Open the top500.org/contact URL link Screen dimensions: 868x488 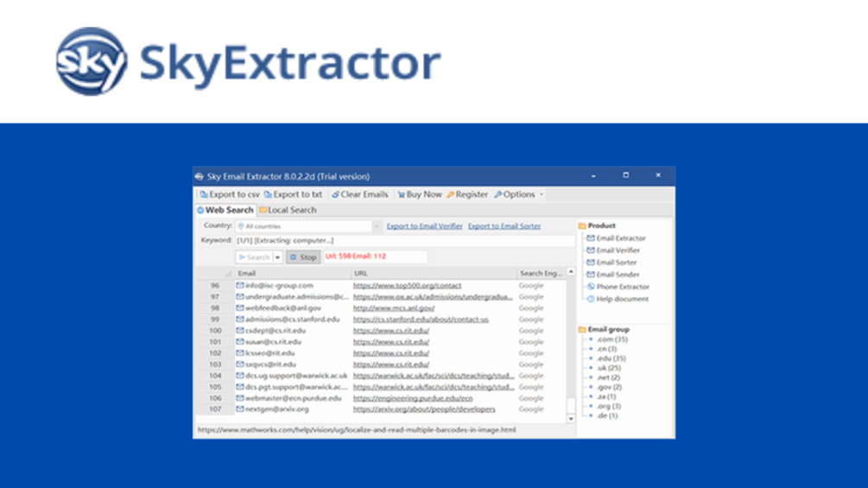tap(407, 286)
